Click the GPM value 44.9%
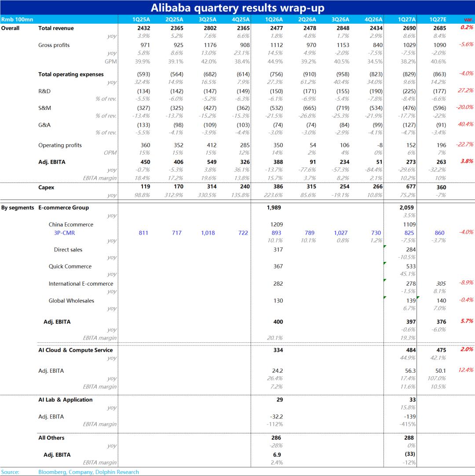Screen dimensions: 475x476 pyautogui.click(x=275, y=62)
